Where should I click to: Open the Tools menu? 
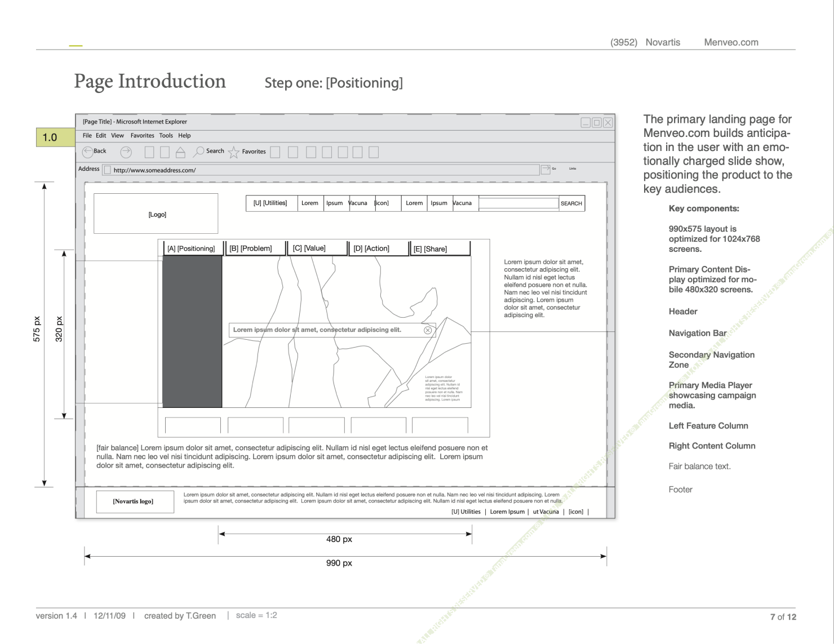166,136
